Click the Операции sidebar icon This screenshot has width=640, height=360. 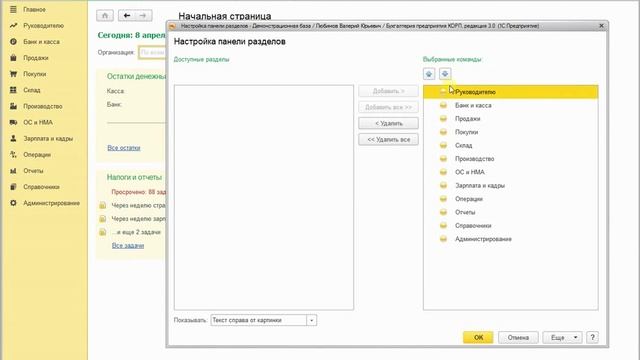pos(13,155)
